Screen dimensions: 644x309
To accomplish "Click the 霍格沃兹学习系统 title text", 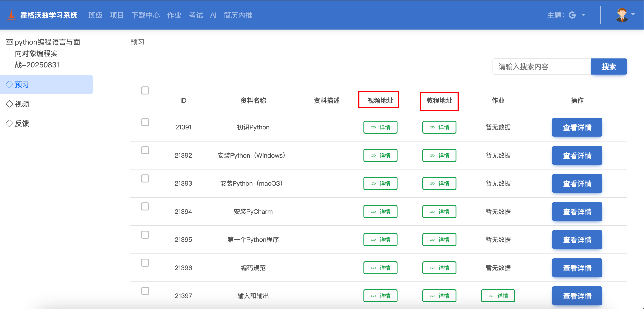I will (49, 15).
